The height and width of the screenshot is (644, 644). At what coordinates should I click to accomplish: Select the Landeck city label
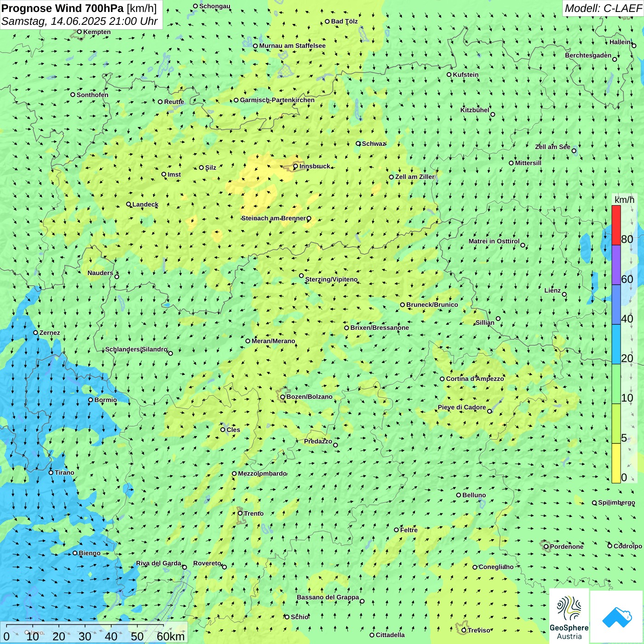tap(145, 204)
